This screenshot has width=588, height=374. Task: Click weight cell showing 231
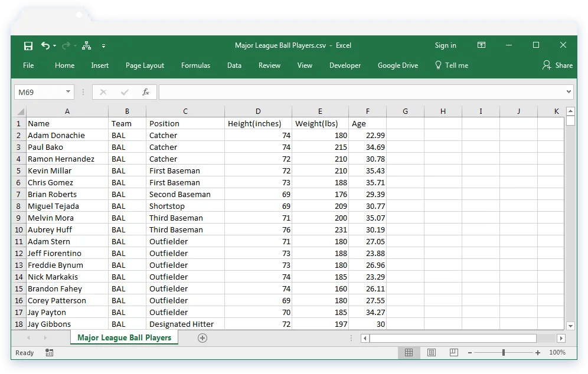point(320,229)
